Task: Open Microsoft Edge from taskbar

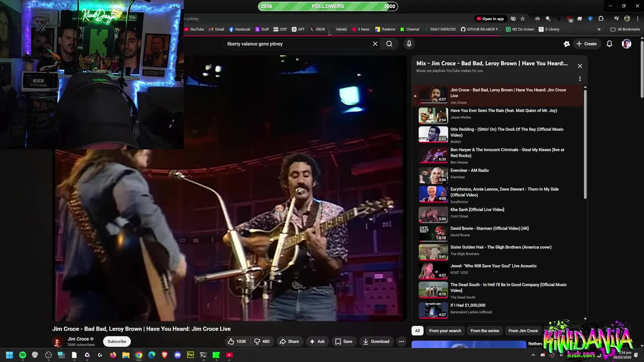Action: tap(151, 355)
